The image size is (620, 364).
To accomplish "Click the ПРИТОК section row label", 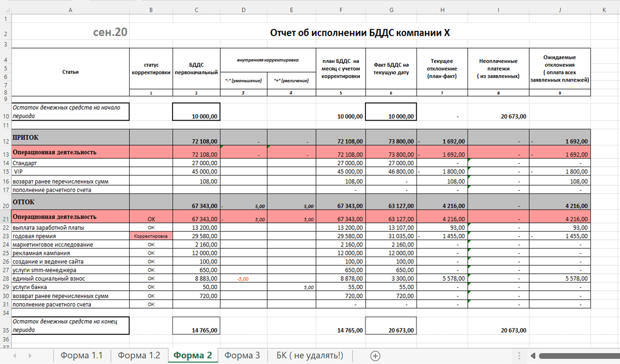I will (70, 137).
